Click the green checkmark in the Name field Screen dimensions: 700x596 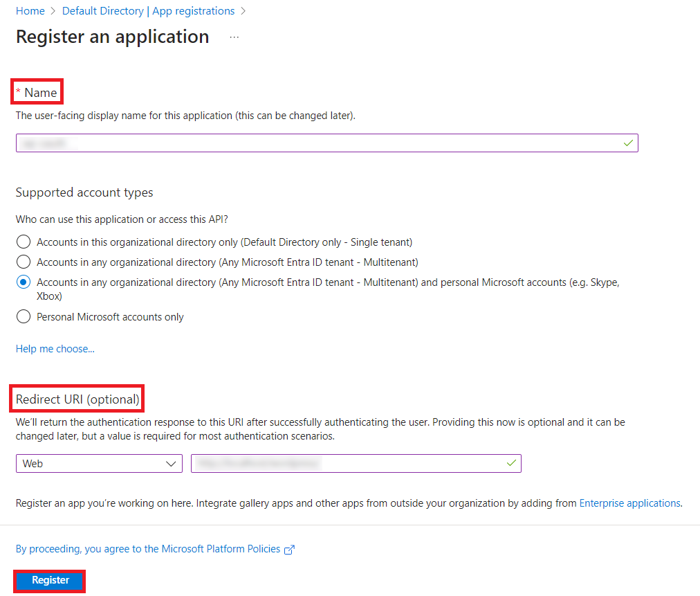point(628,143)
